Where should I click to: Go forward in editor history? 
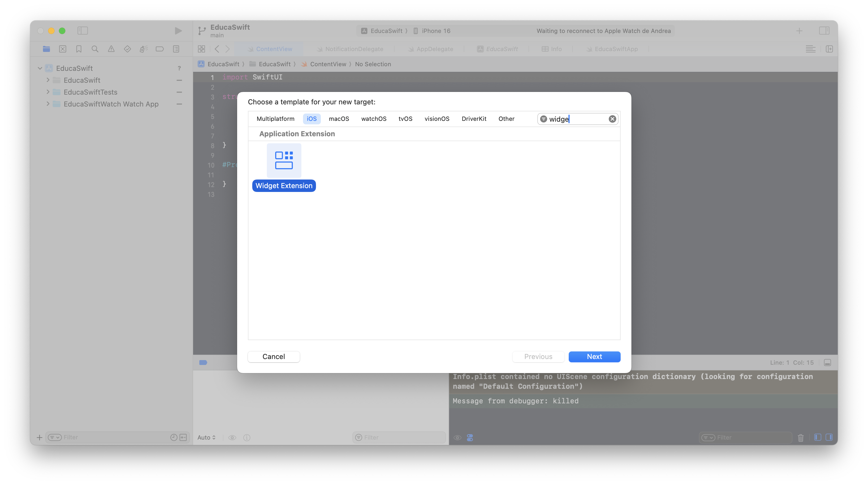coord(228,49)
